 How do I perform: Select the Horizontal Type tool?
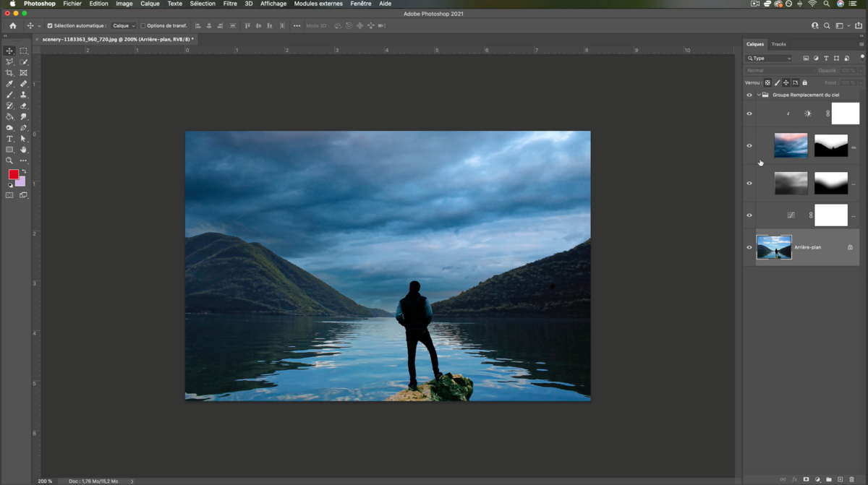[x=9, y=139]
